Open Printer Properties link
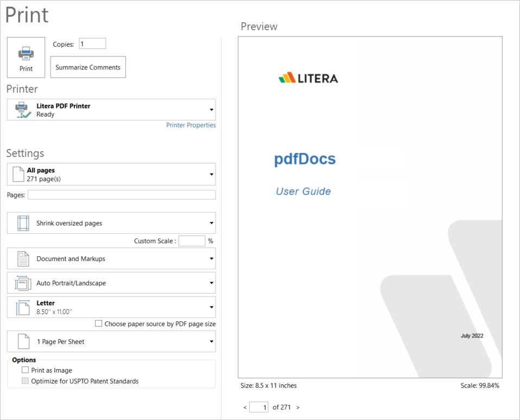This screenshot has width=520, height=420. click(x=191, y=125)
